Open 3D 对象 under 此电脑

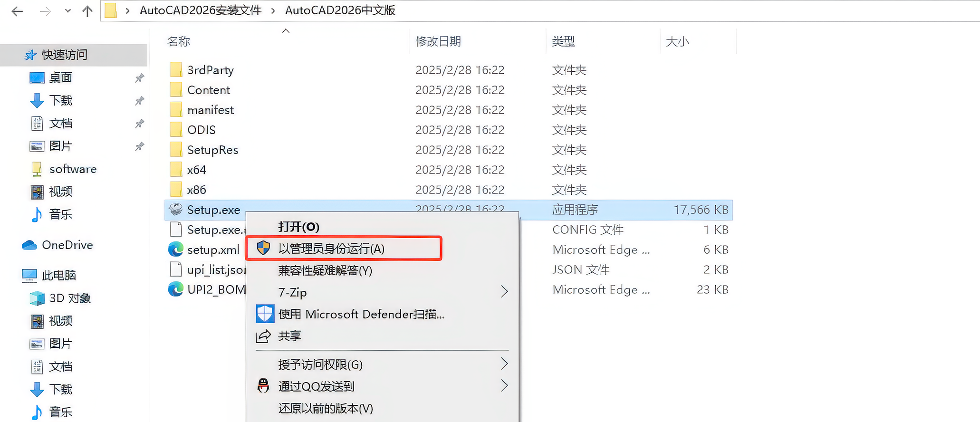pyautogui.click(x=70, y=298)
